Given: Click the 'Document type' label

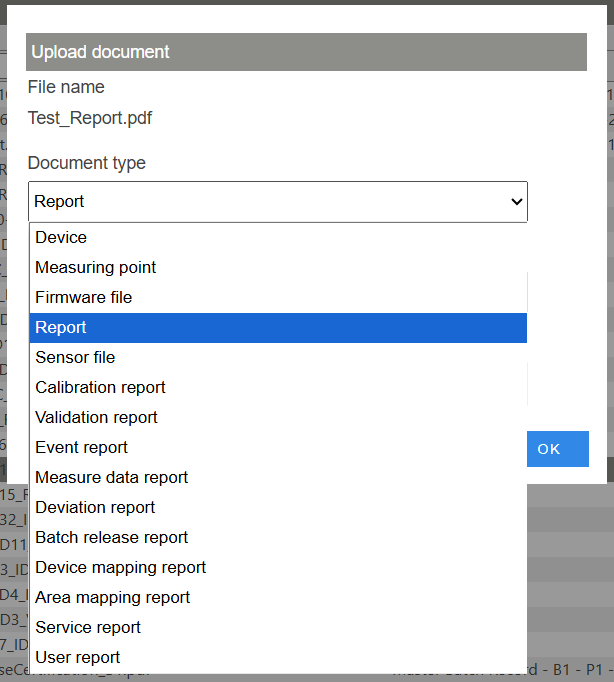Looking at the screenshot, I should 87,163.
